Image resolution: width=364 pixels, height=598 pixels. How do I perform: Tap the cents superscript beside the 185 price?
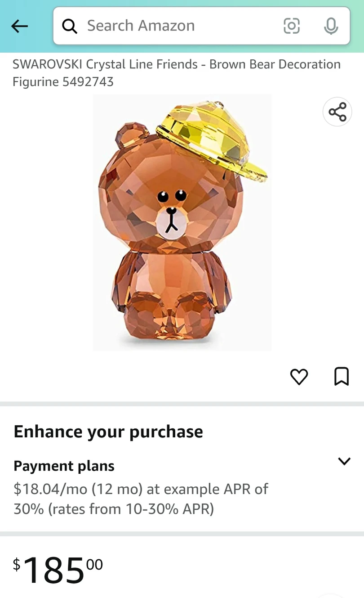[x=94, y=564]
